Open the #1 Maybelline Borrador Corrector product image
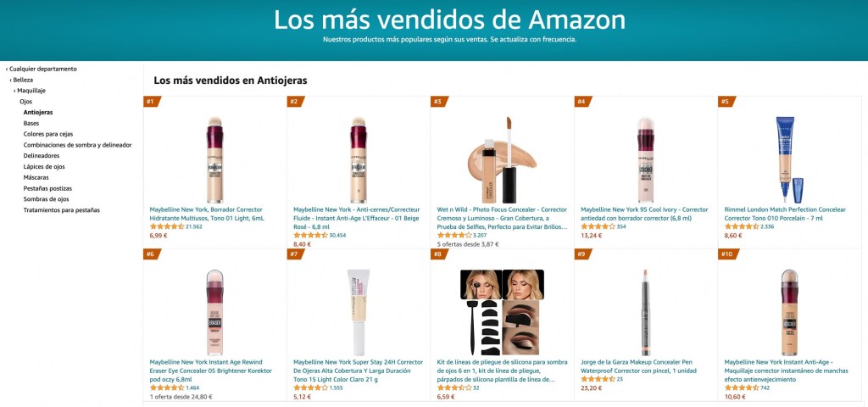 (214, 159)
